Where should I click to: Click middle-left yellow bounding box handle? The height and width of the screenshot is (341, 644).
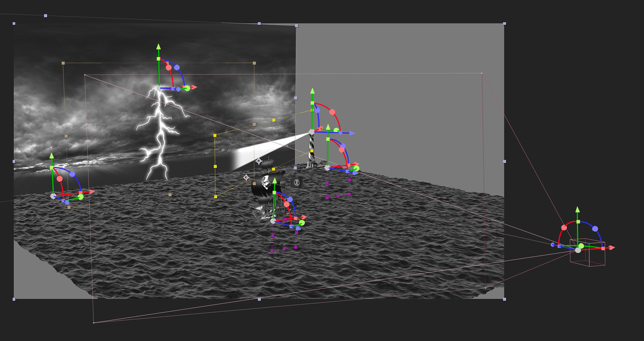(215, 166)
